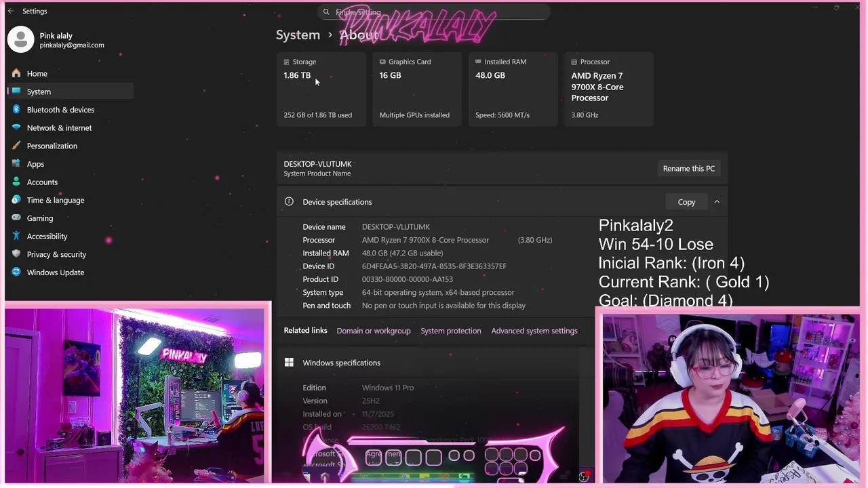
Task: Click the Home sidebar icon
Action: (16, 73)
